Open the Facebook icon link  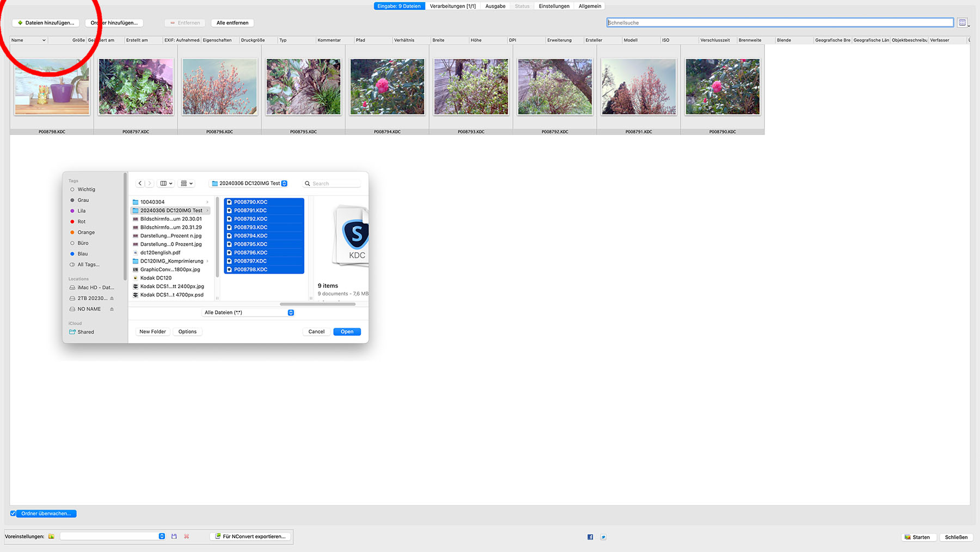point(590,537)
